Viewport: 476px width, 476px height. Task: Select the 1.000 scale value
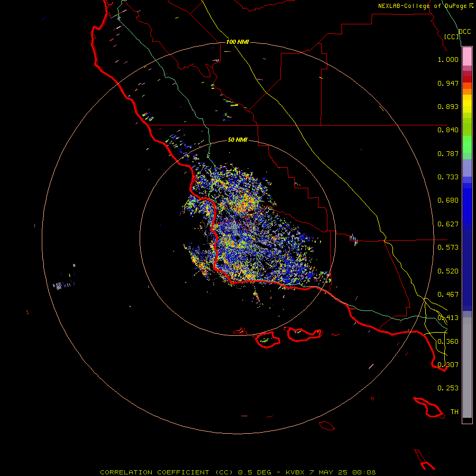point(448,59)
